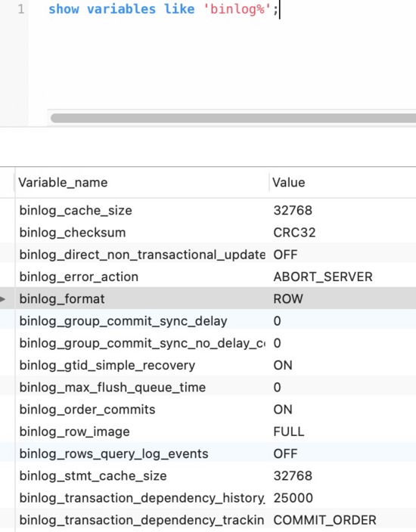Select the binlog_group_commit_sync_no_delay cell
Viewport: 416px width, 532px height.
(142, 343)
